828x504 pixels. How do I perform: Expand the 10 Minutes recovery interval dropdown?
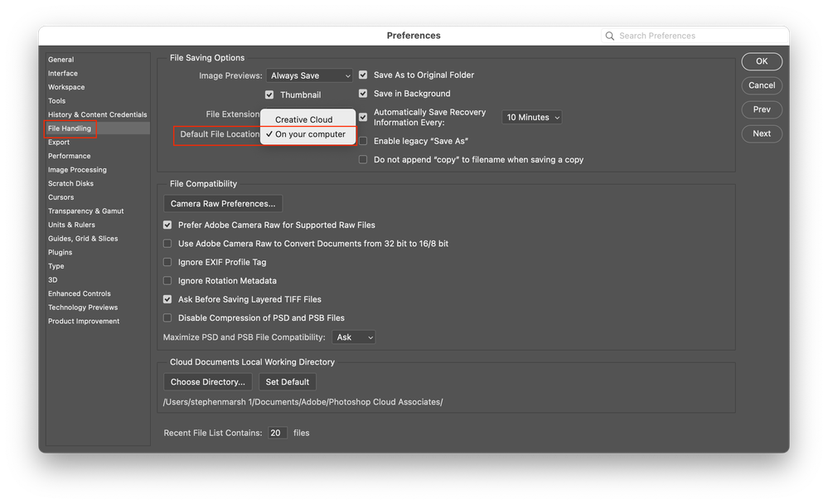point(533,118)
